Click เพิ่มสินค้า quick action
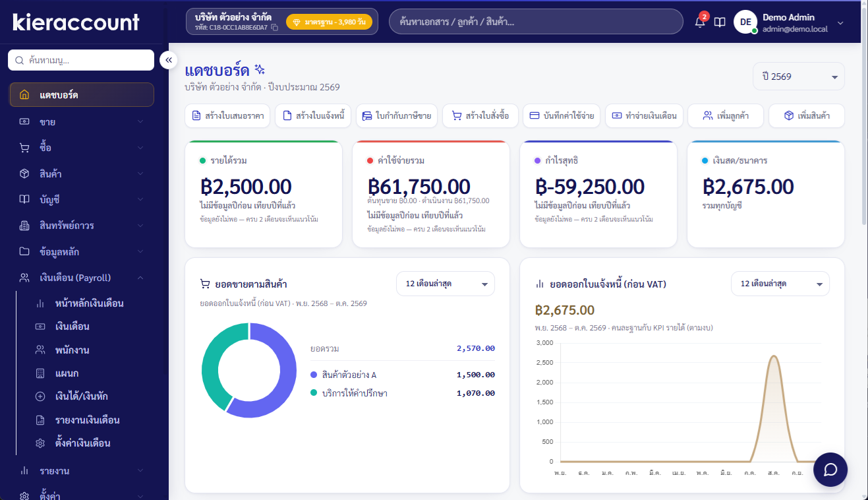 [807, 116]
